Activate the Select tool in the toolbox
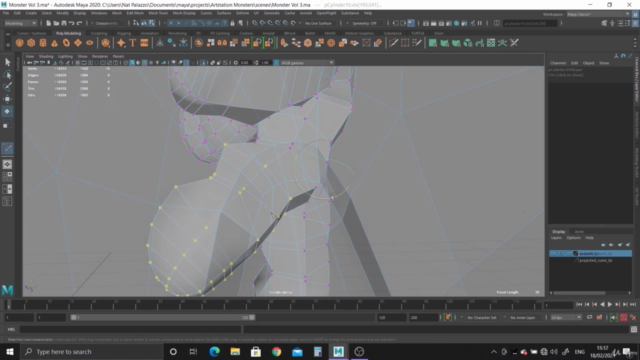The image size is (640, 360). [x=7, y=62]
